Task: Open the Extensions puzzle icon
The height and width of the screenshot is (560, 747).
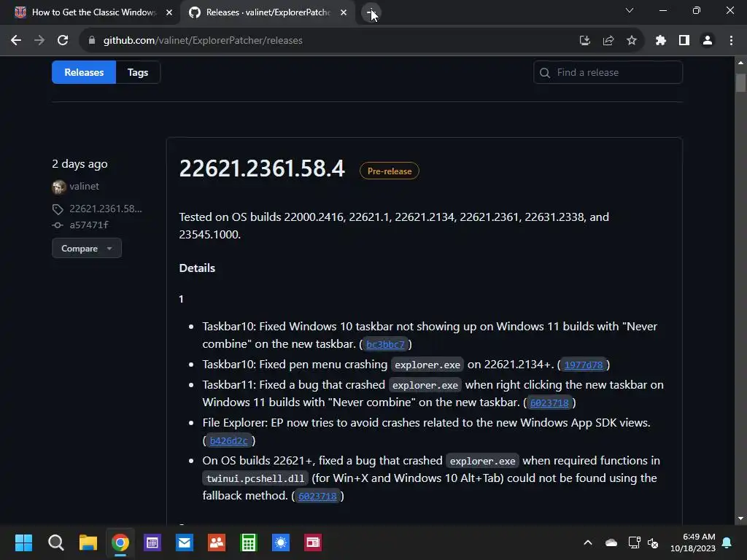Action: (x=660, y=41)
